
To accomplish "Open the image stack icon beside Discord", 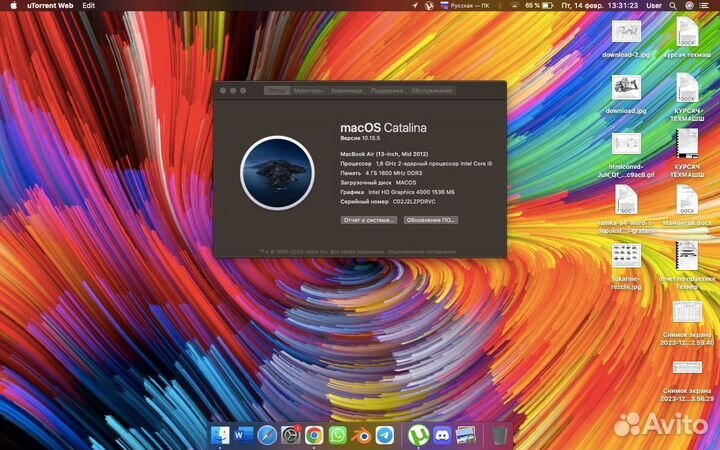I will click(x=466, y=435).
